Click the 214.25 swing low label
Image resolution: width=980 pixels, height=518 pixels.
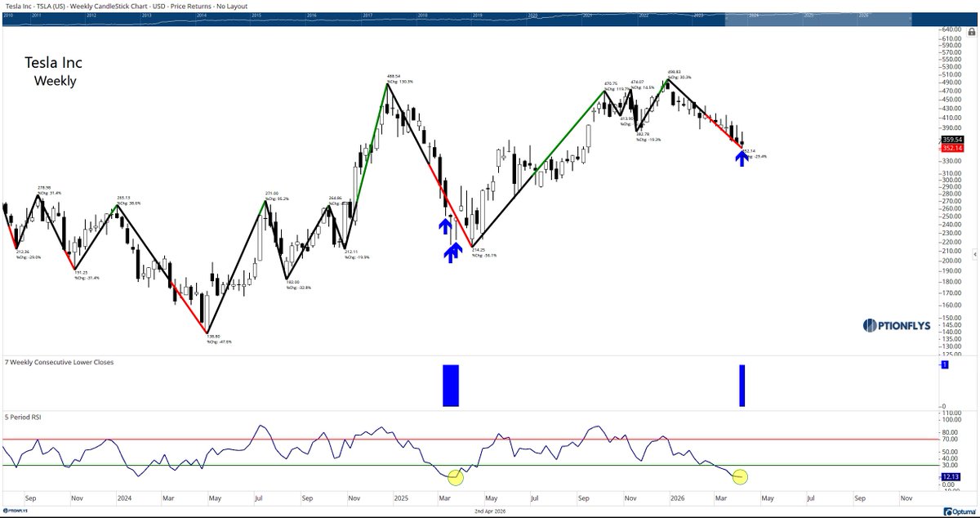(479, 250)
